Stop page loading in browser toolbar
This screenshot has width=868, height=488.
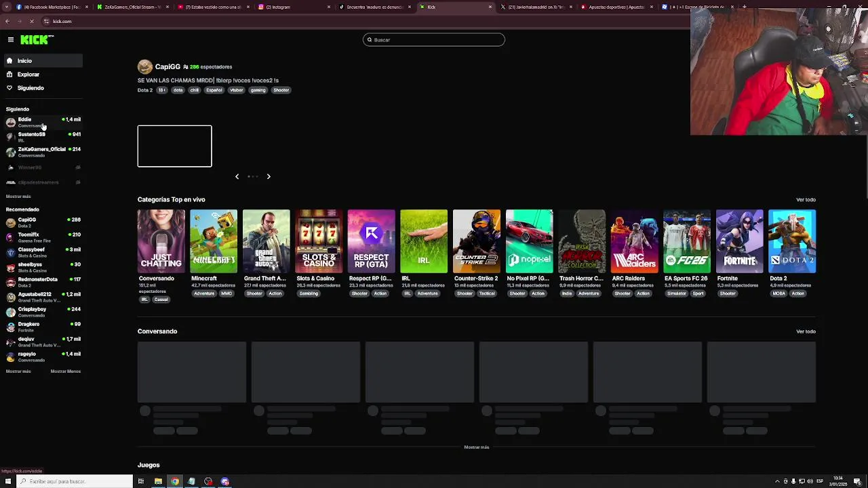coord(31,22)
